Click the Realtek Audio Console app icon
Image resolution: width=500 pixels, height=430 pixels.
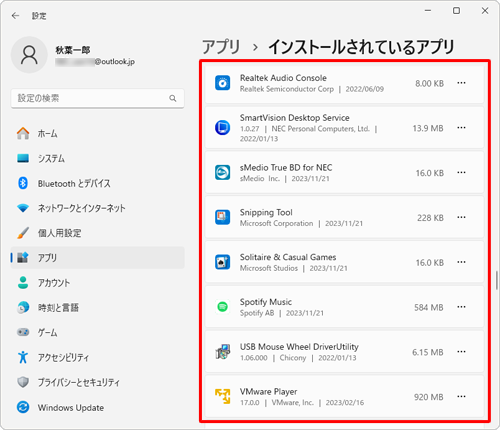[222, 83]
